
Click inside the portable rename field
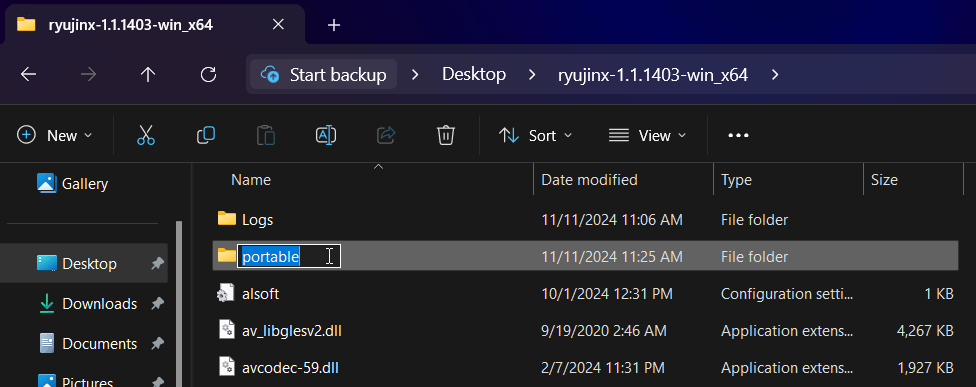289,256
